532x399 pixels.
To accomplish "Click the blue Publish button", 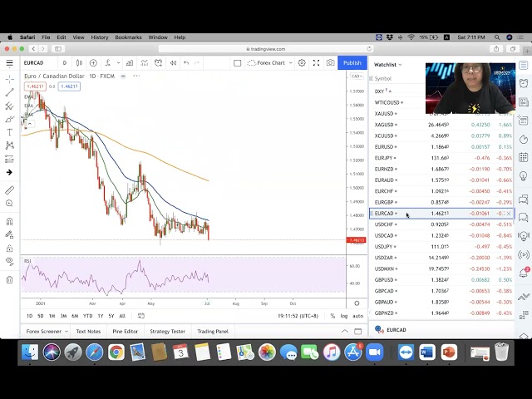I will coord(352,63).
